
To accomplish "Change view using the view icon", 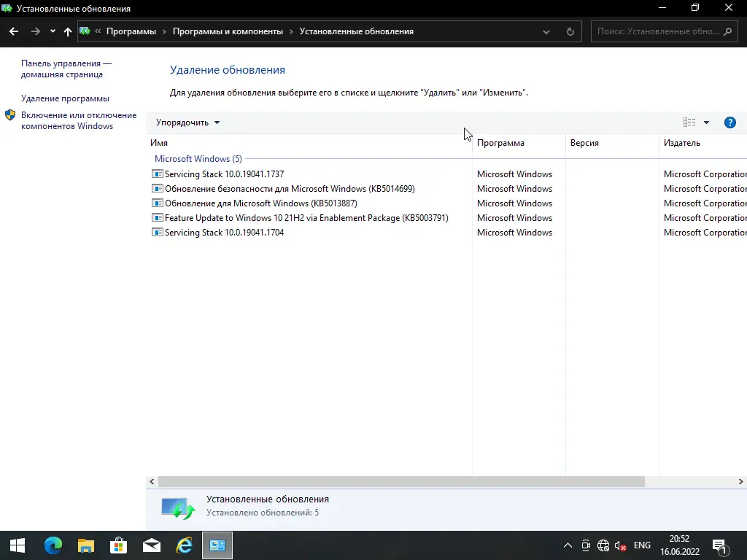I will pyautogui.click(x=689, y=122).
